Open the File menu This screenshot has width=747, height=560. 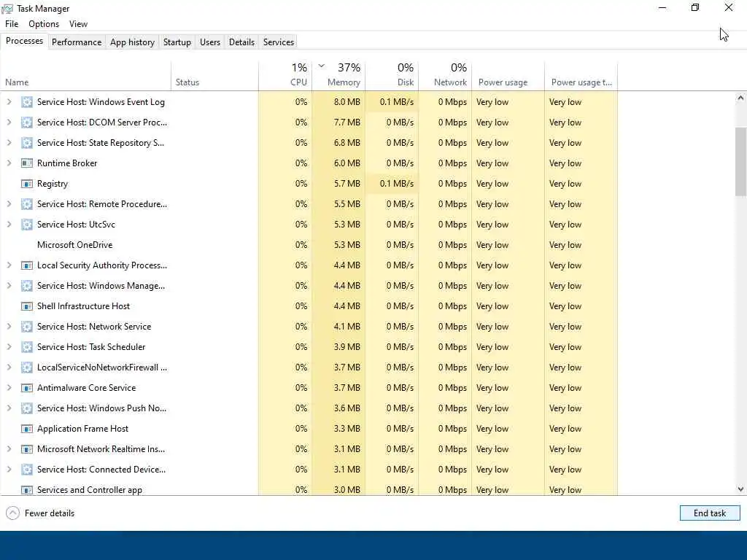pyautogui.click(x=12, y=24)
